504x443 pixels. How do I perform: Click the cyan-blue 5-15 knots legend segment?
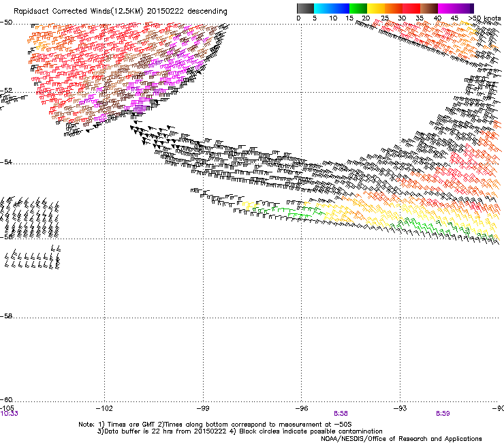click(332, 8)
